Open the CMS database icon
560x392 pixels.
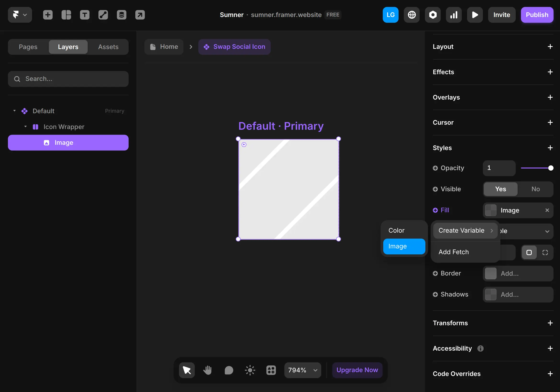pos(121,15)
